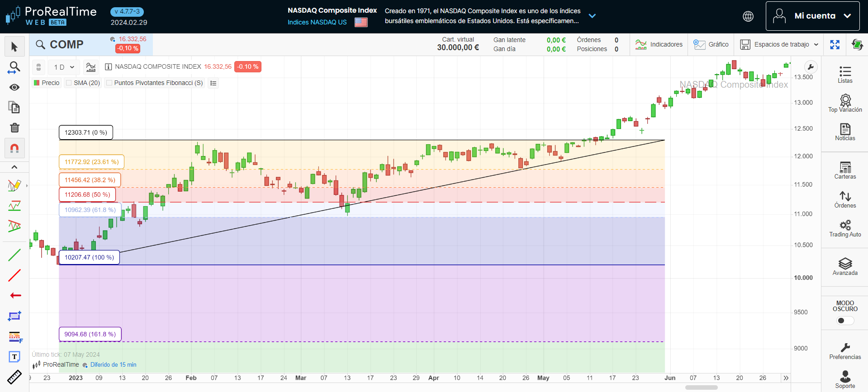Select the magnet snap tool
This screenshot has width=868, height=392.
click(x=14, y=148)
